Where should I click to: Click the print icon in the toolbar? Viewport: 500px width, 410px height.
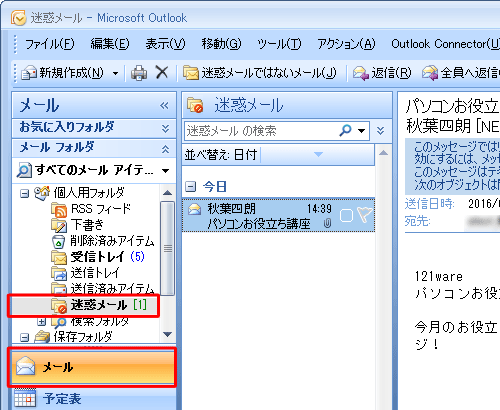click(139, 73)
